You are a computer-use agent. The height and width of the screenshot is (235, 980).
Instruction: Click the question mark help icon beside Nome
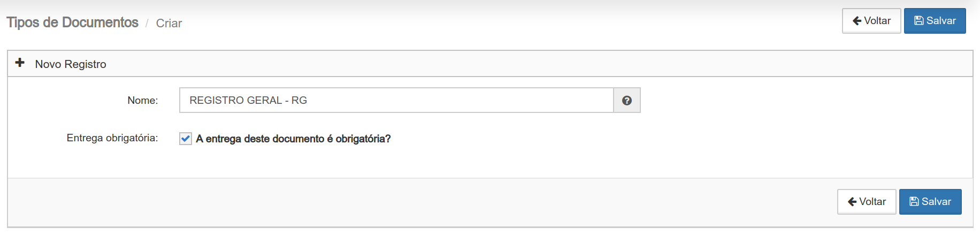pos(627,100)
